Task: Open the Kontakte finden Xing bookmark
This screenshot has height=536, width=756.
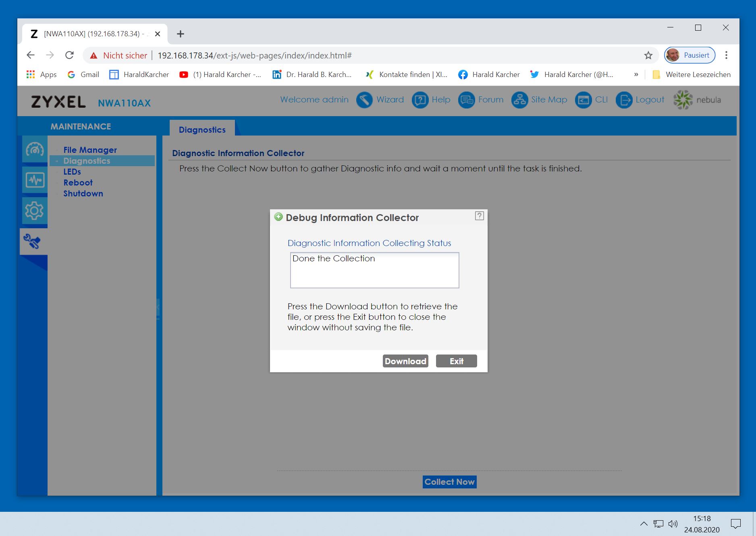Action: [406, 75]
